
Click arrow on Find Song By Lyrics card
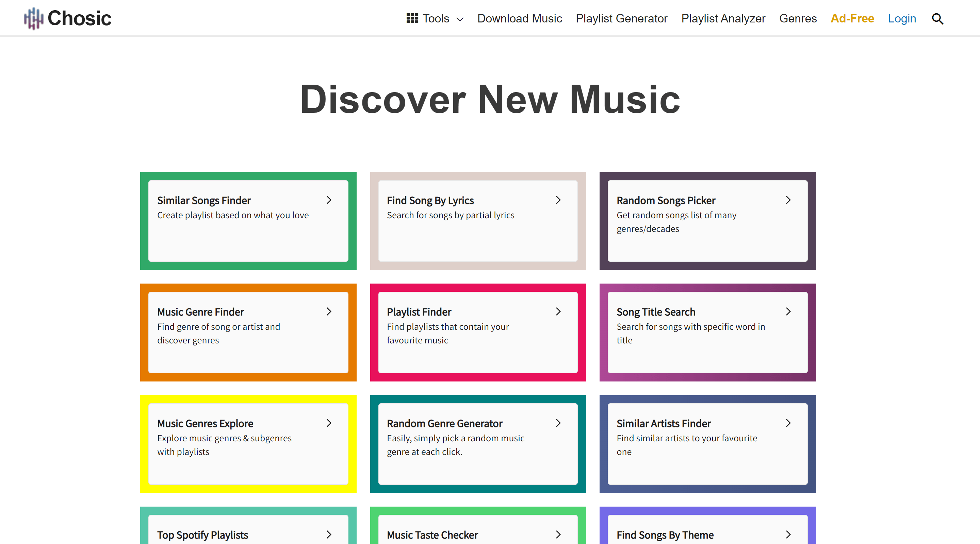click(x=558, y=200)
